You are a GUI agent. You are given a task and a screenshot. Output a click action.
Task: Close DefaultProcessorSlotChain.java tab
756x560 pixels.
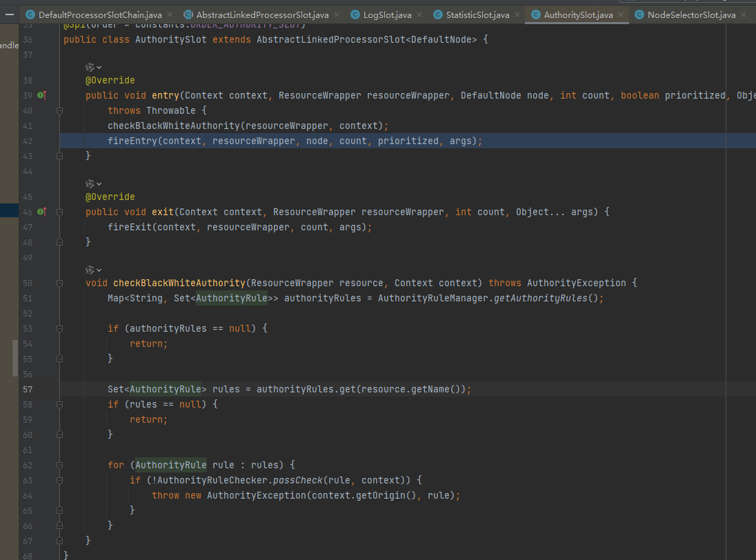(170, 15)
